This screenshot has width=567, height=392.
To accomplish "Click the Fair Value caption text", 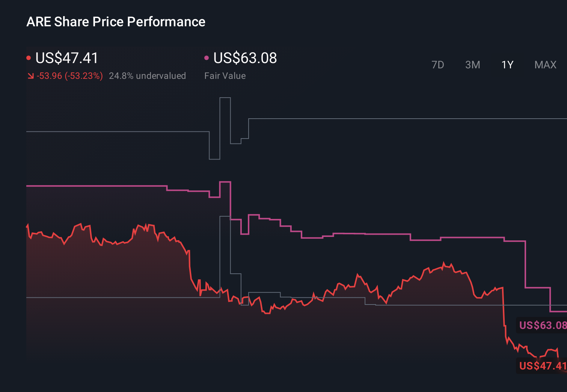I will 225,75.
